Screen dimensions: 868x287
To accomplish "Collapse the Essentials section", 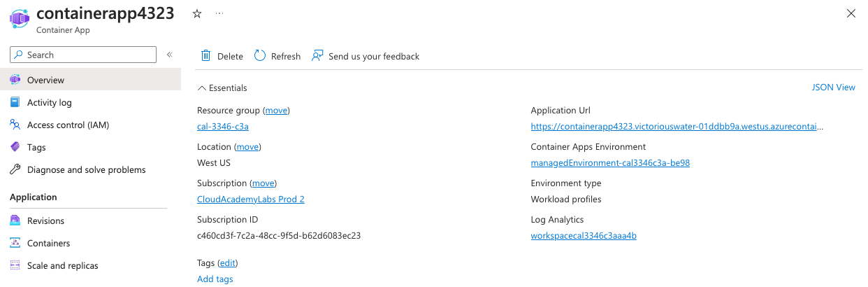I will pyautogui.click(x=202, y=88).
